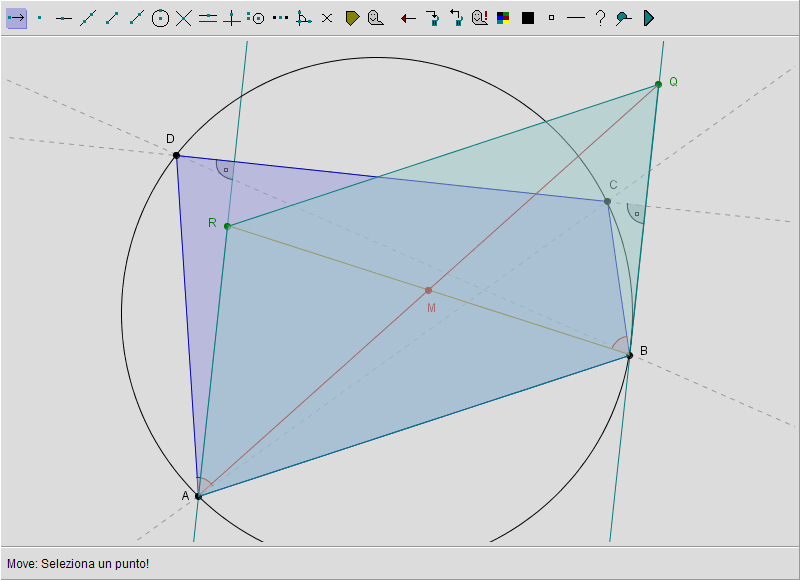Click midpoint M in the construction

click(x=428, y=290)
